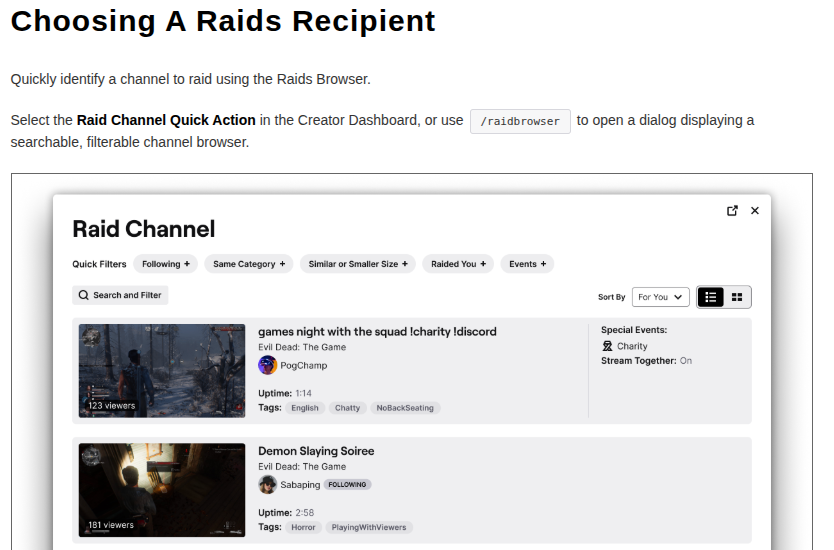Click the Uptime 1:14 value
The width and height of the screenshot is (834, 550).
tap(304, 393)
